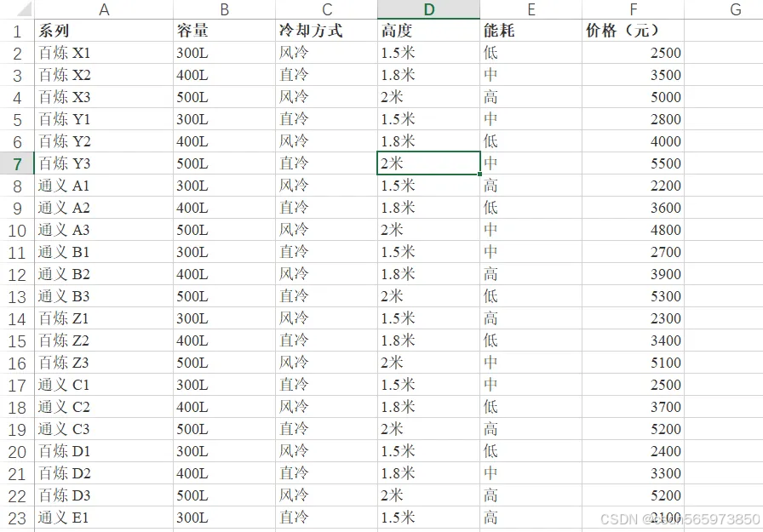Select row 1 header
Viewport: 763px width, 532px height.
(17, 31)
